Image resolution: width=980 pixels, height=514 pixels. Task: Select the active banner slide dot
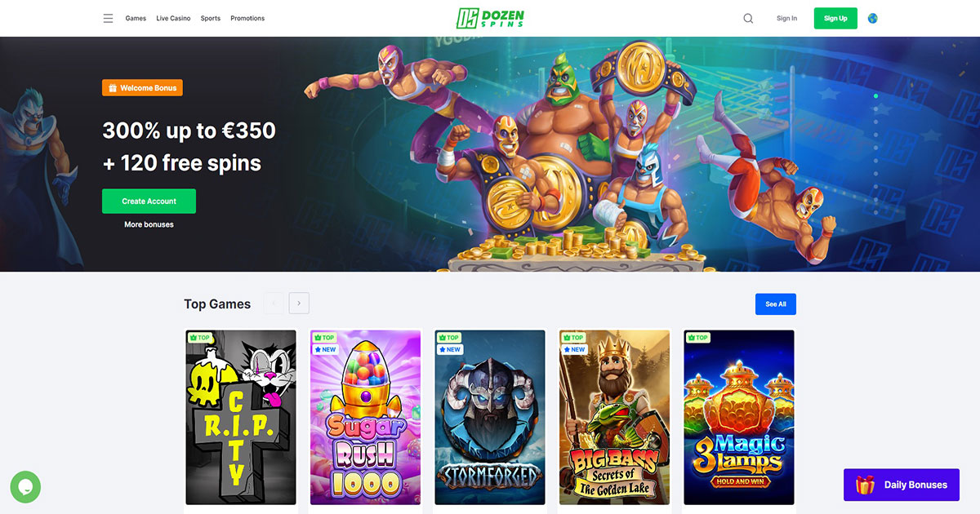click(875, 96)
